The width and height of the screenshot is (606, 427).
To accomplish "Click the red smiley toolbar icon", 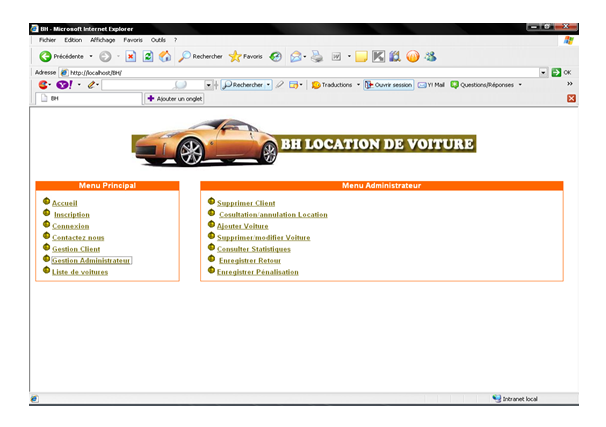I will (x=43, y=85).
